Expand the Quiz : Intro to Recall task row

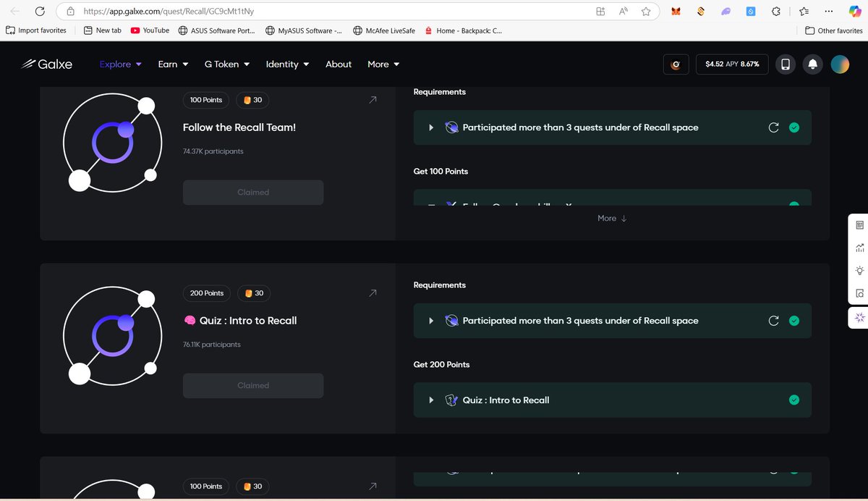(x=431, y=400)
